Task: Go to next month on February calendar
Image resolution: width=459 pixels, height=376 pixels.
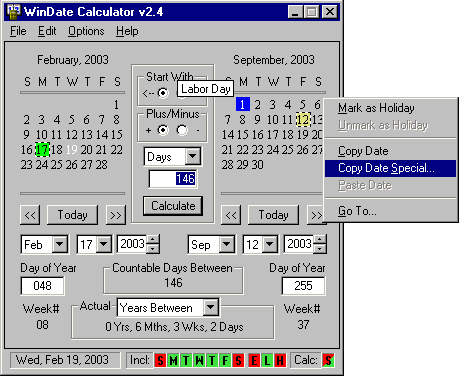Action: (x=116, y=215)
